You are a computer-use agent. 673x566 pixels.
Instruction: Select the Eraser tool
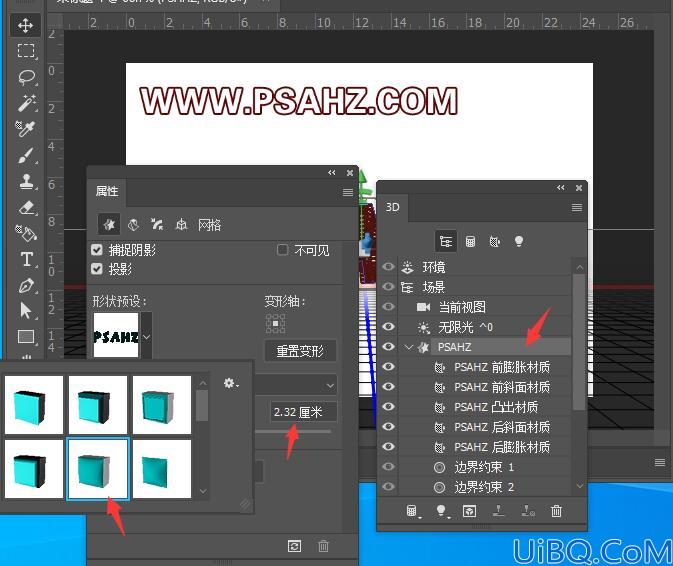[26, 208]
